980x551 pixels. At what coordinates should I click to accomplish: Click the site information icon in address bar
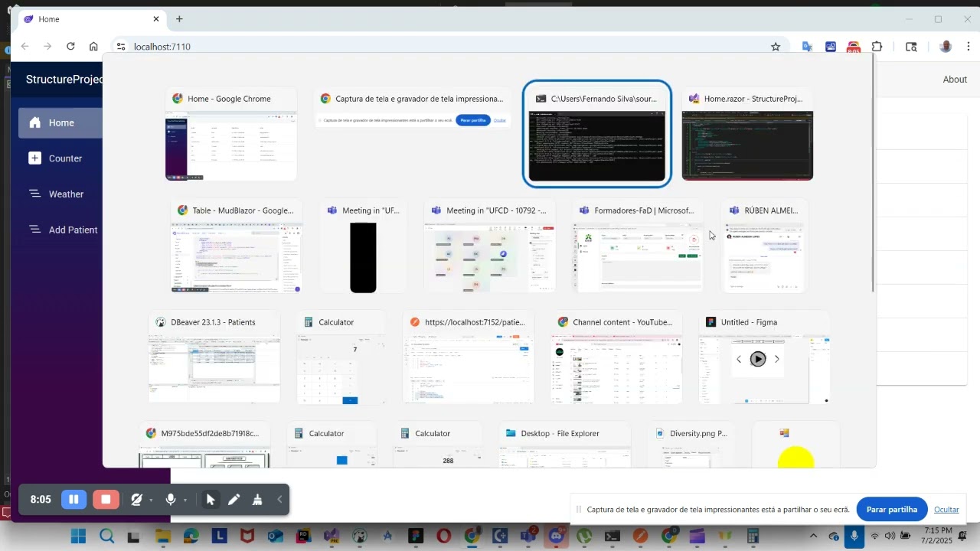[x=120, y=47]
